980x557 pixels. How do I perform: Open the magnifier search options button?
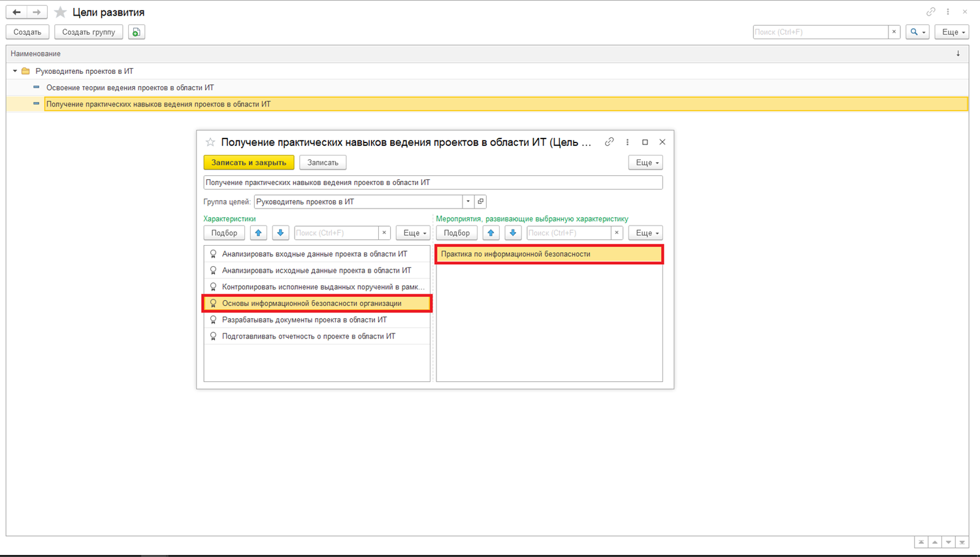pos(917,32)
